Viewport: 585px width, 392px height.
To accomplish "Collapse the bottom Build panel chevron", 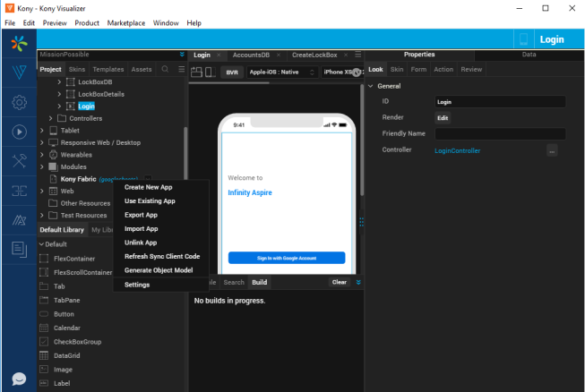I will point(358,282).
